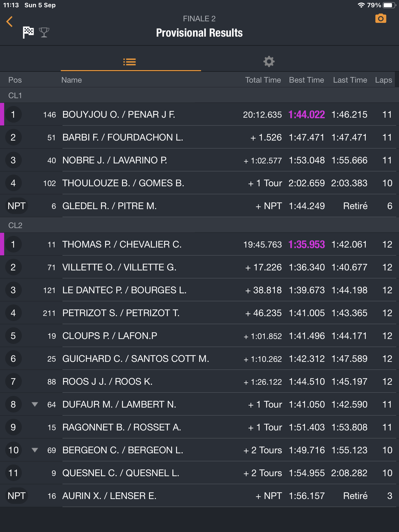The width and height of the screenshot is (399, 532).
Task: Tap NPT badge for GLEDEL R. / PITRE M.
Action: tap(16, 206)
